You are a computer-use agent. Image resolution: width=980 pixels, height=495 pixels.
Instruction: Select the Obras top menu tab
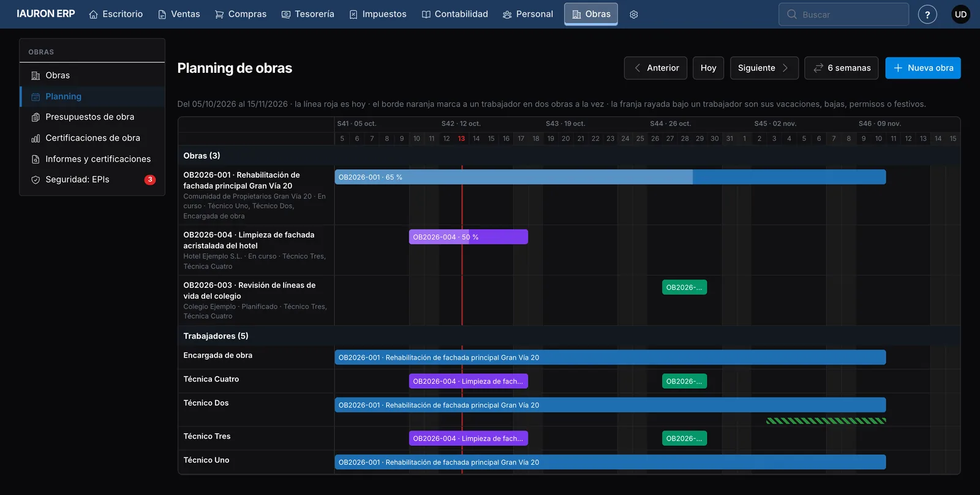591,14
